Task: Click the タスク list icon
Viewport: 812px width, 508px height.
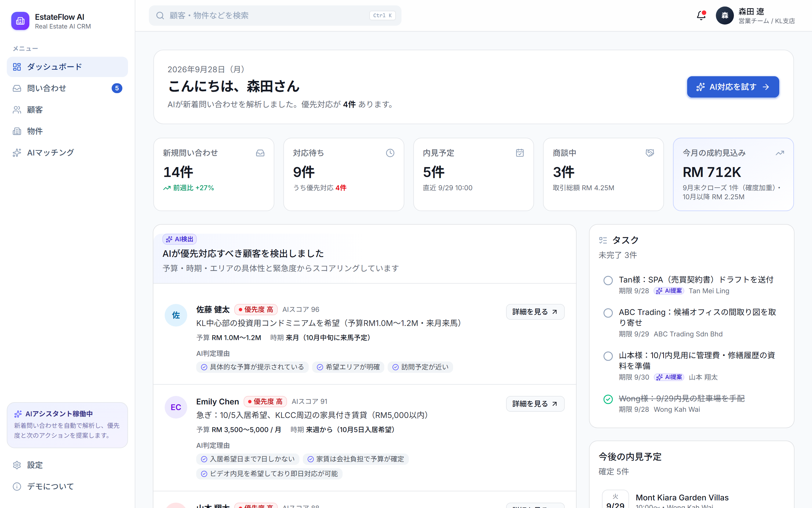Action: pyautogui.click(x=603, y=240)
